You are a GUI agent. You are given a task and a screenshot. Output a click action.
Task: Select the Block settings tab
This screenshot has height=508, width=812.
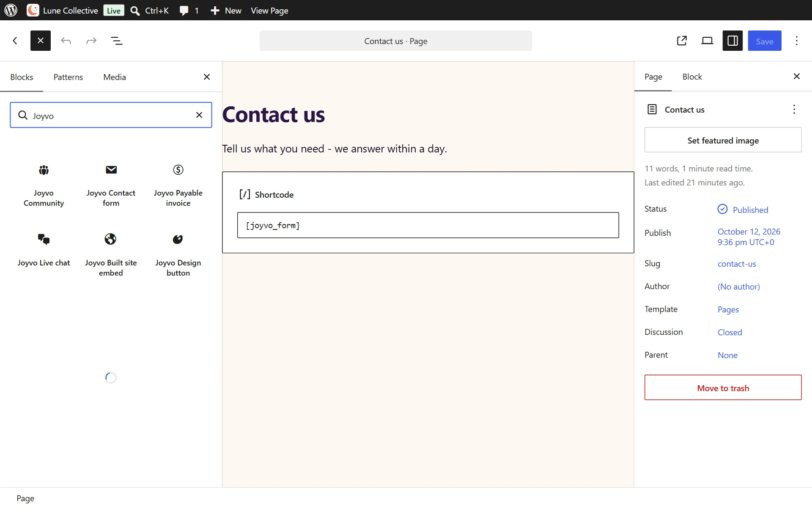click(x=692, y=77)
